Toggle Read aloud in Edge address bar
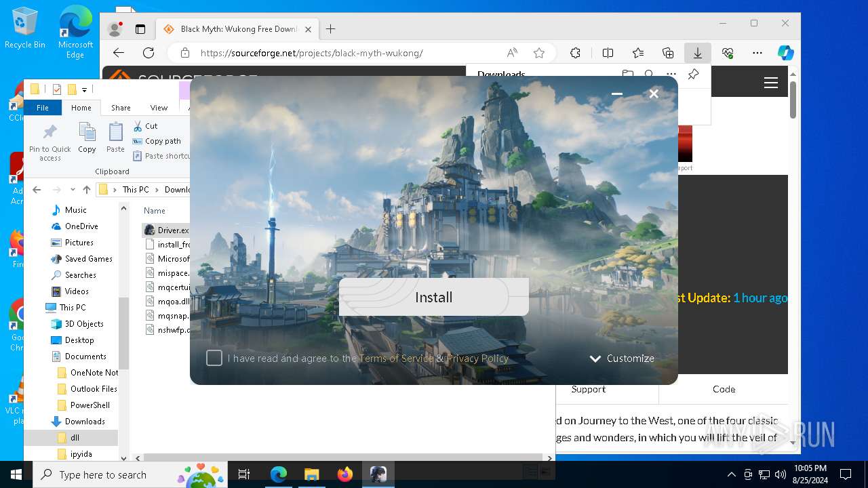 point(512,53)
